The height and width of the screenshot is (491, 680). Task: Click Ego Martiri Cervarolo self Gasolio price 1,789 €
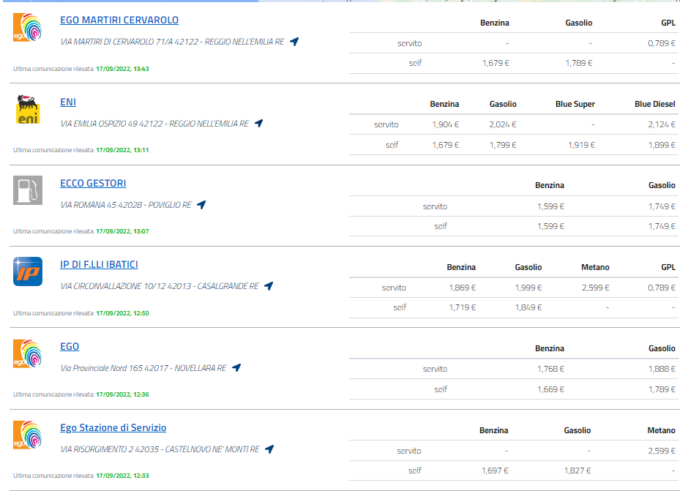pos(579,63)
